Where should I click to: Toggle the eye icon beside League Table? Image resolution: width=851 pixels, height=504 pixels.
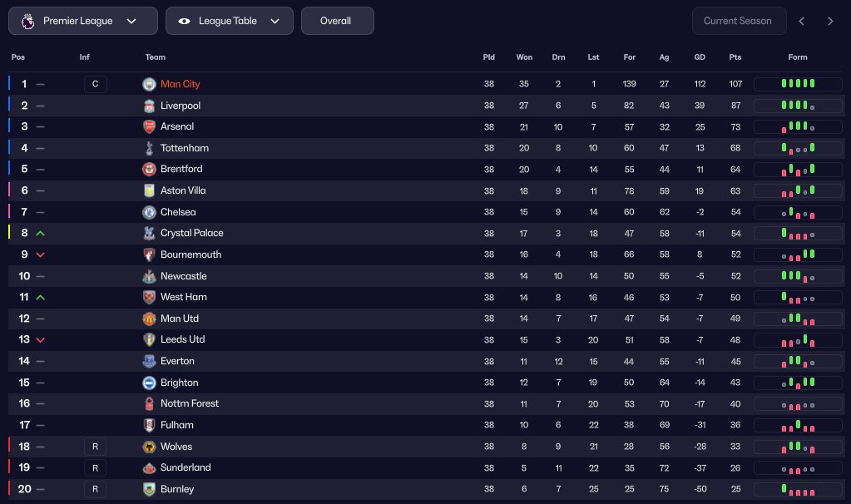[184, 21]
